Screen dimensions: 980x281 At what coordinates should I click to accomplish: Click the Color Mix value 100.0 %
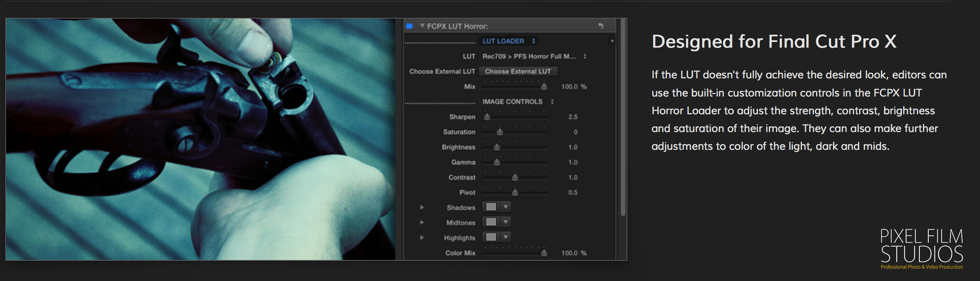pyautogui.click(x=574, y=253)
